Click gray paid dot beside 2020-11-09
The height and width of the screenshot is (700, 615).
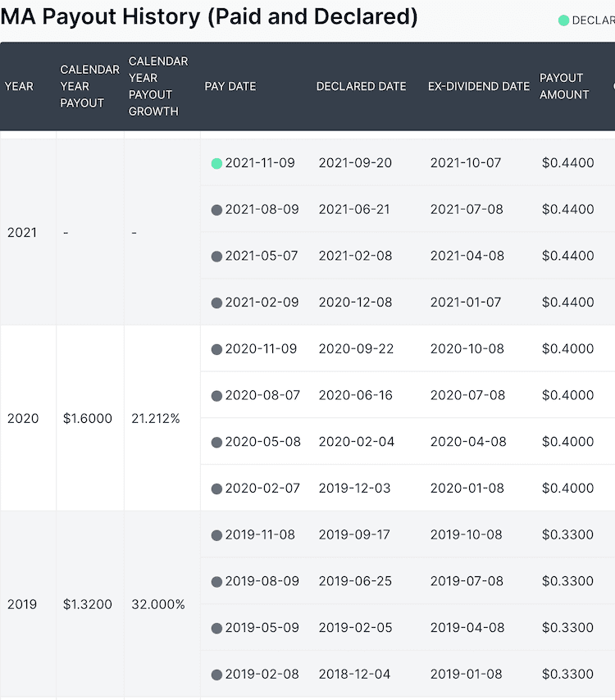[216, 349]
